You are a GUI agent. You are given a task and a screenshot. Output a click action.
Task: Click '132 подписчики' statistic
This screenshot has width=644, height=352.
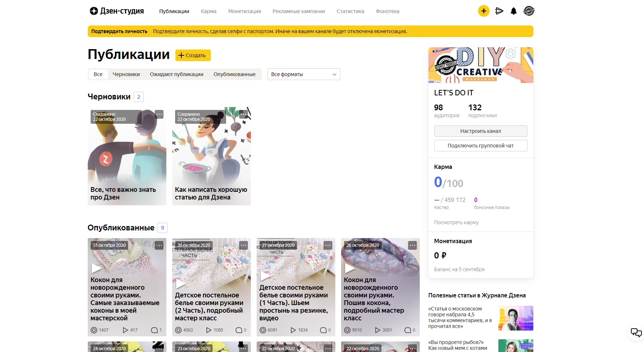[x=482, y=111]
